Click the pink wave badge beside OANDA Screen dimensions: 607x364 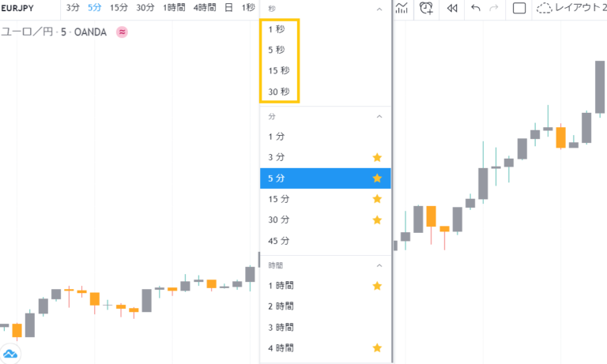pyautogui.click(x=123, y=32)
